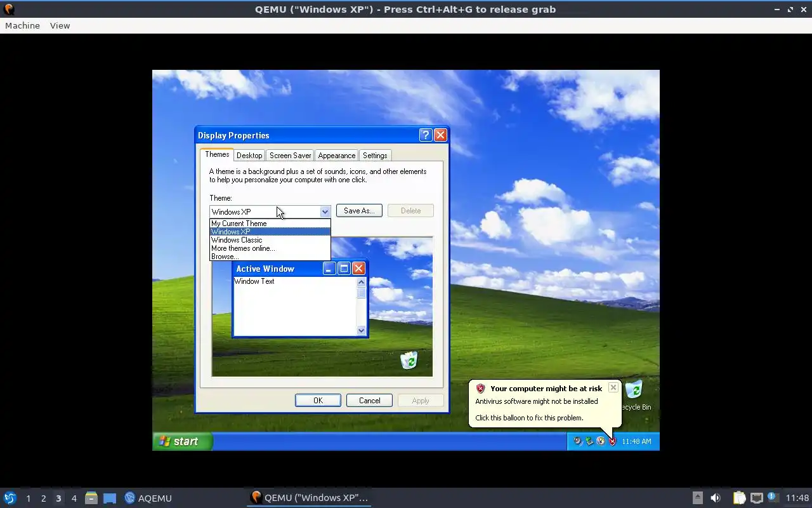812x508 pixels.
Task: Click the Recycle Bin in theme preview
Action: pyautogui.click(x=409, y=360)
